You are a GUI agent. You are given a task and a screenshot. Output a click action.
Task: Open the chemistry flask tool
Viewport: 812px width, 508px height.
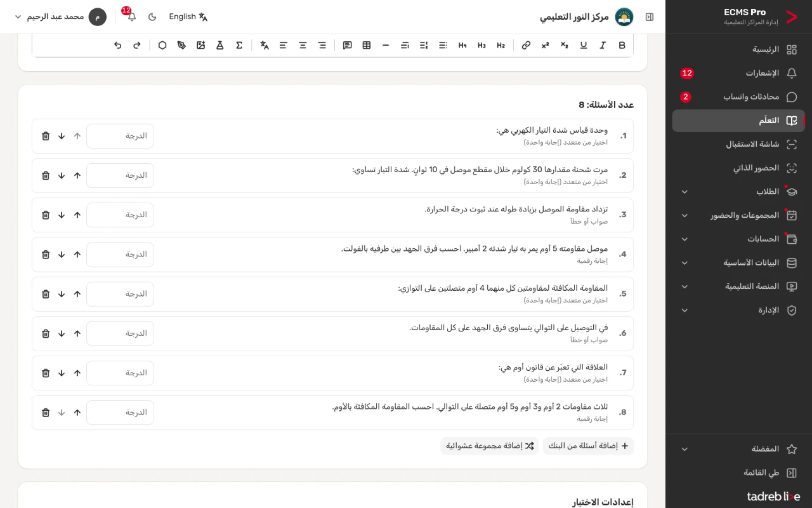[x=220, y=45]
